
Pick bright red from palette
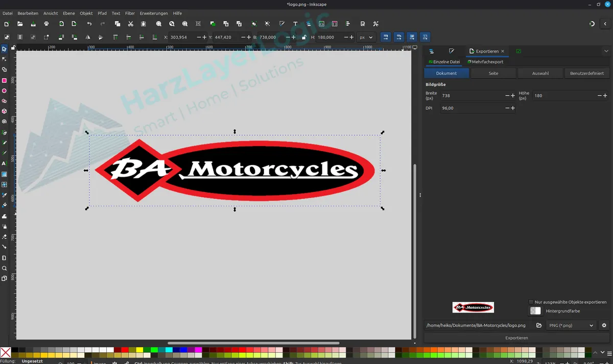(x=125, y=350)
